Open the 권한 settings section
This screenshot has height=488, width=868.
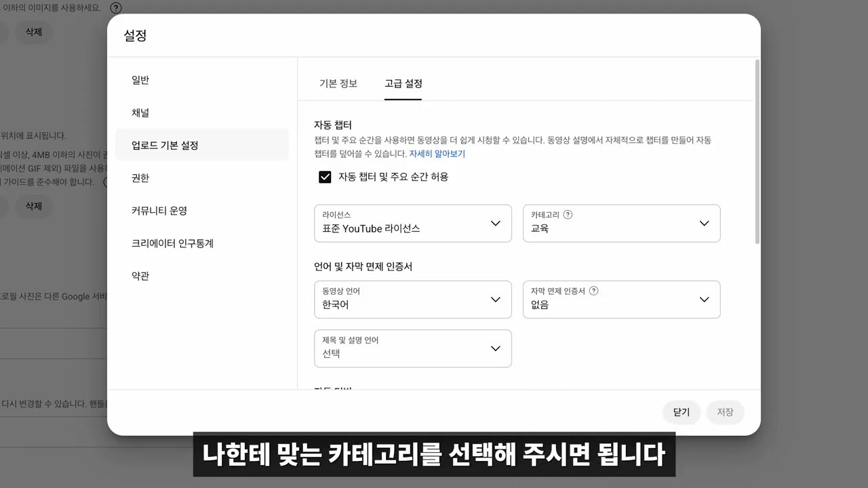tap(202, 178)
